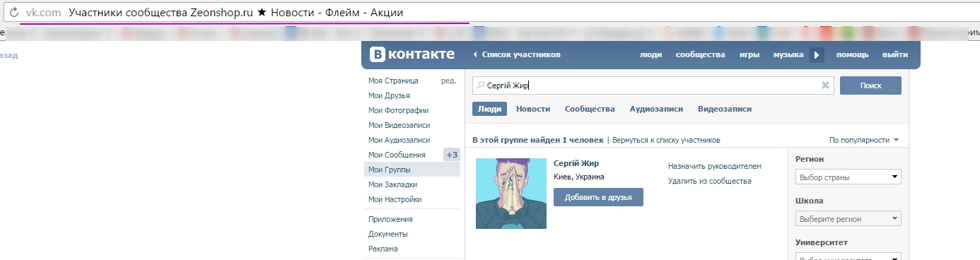The height and width of the screenshot is (260, 980).
Task: Switch to the Видеозаписи search tab
Action: click(x=725, y=109)
